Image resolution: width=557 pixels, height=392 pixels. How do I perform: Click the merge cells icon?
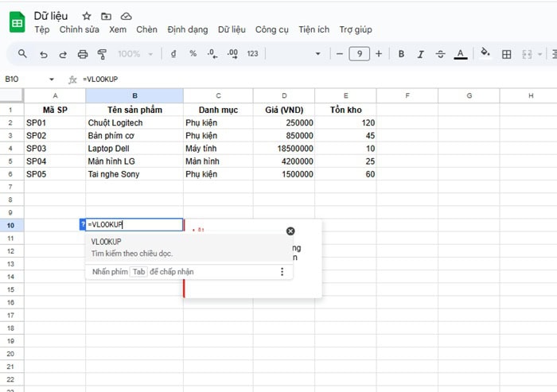pyautogui.click(x=527, y=54)
